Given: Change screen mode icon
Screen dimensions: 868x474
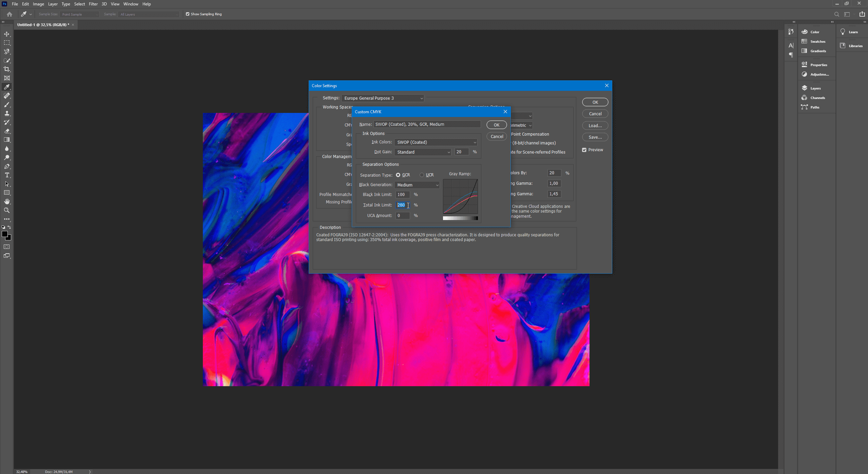Looking at the screenshot, I should click(7, 256).
